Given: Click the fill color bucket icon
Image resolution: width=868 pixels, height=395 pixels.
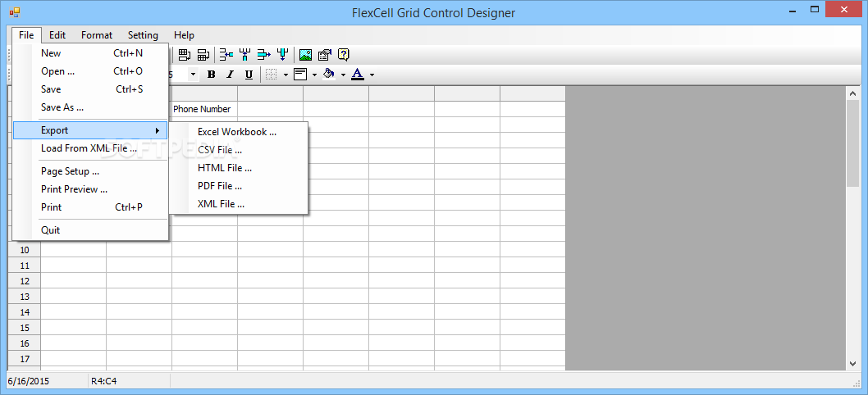Looking at the screenshot, I should click(x=329, y=74).
